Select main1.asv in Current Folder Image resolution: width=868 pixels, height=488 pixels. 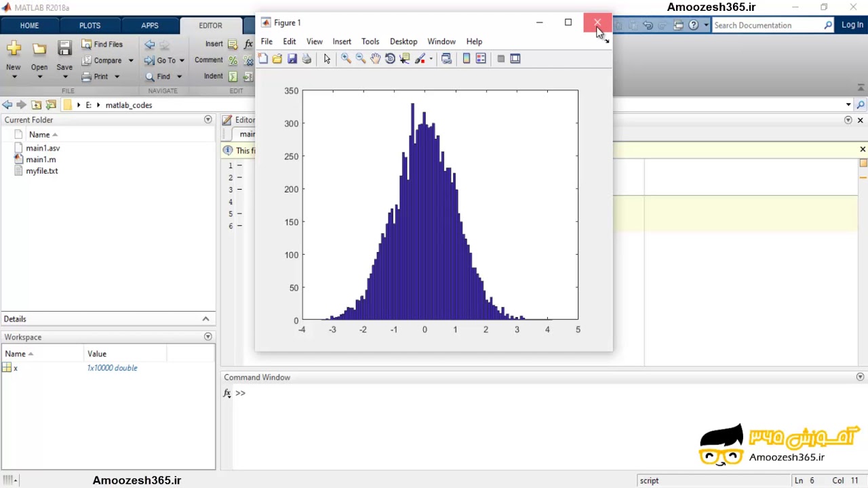coord(43,148)
